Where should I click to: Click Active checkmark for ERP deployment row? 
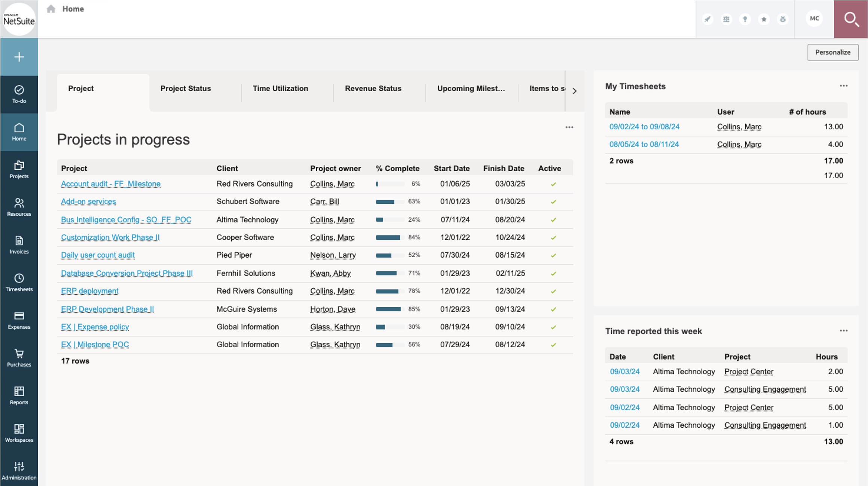[553, 291]
